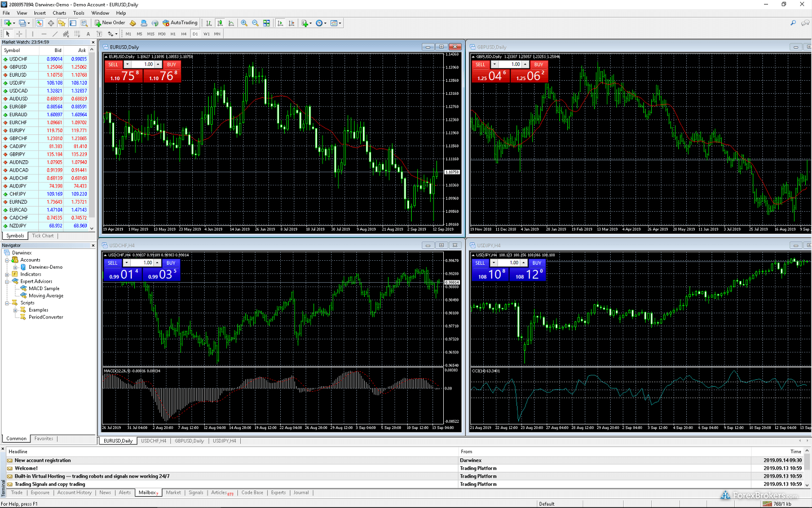The image size is (812, 508).
Task: Toggle chart shift
Action: (x=292, y=23)
